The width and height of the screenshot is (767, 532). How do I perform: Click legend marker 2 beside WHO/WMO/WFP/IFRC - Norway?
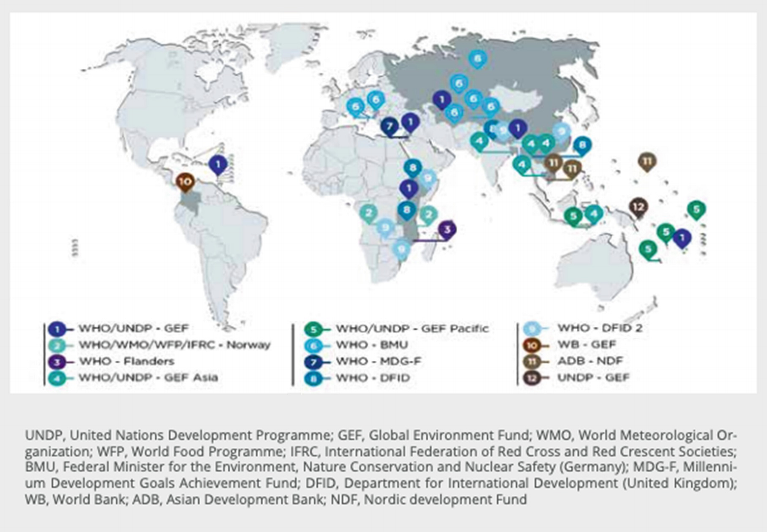(x=57, y=345)
